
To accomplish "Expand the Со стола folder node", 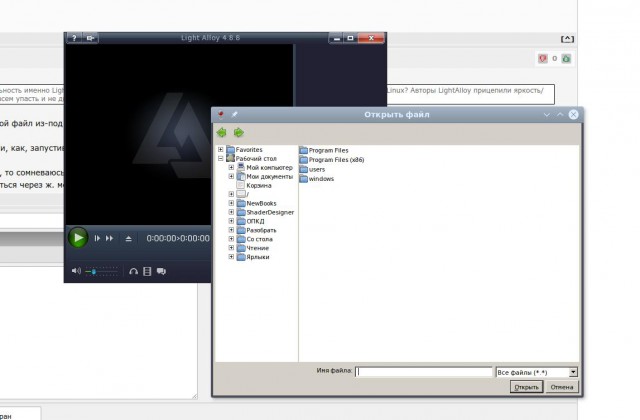I will coord(231,239).
